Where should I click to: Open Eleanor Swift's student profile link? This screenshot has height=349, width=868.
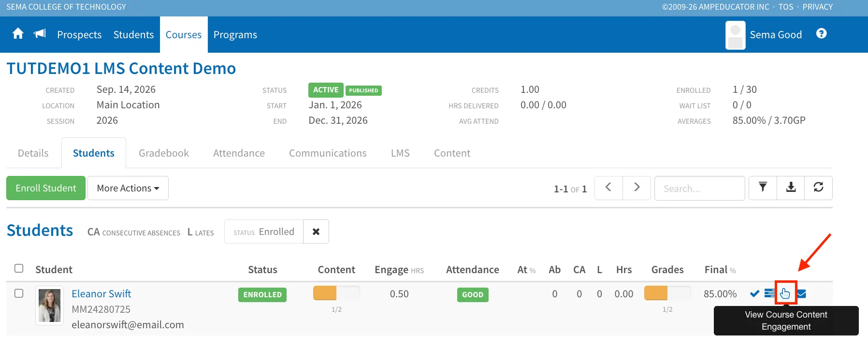click(x=101, y=294)
